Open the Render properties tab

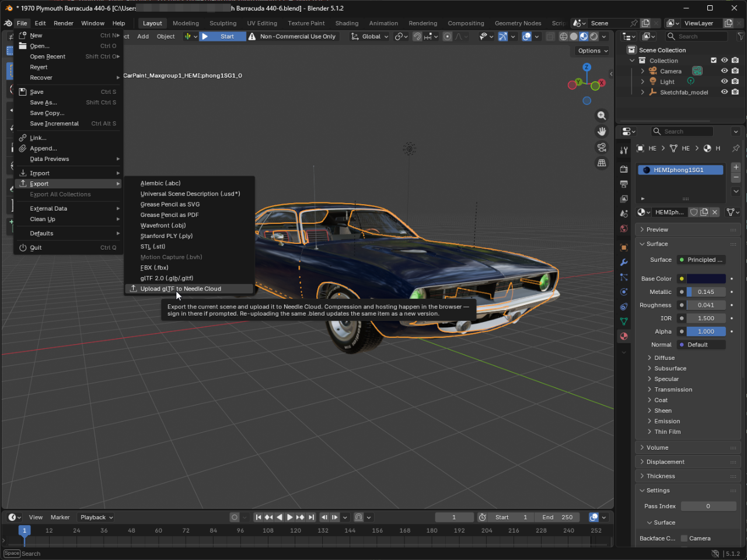[x=624, y=169]
